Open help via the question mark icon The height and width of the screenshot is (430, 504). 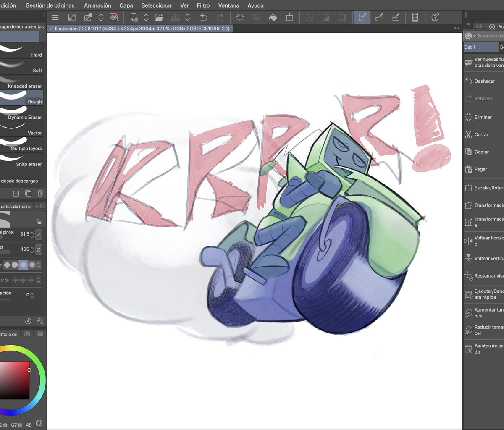point(435,17)
